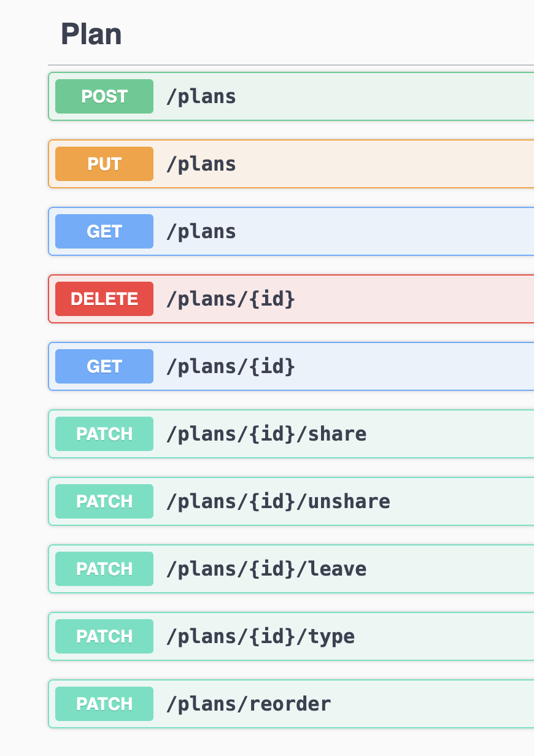Click the PATCH badge for the type endpoint
Image resolution: width=534 pixels, height=756 pixels.
pos(104,636)
